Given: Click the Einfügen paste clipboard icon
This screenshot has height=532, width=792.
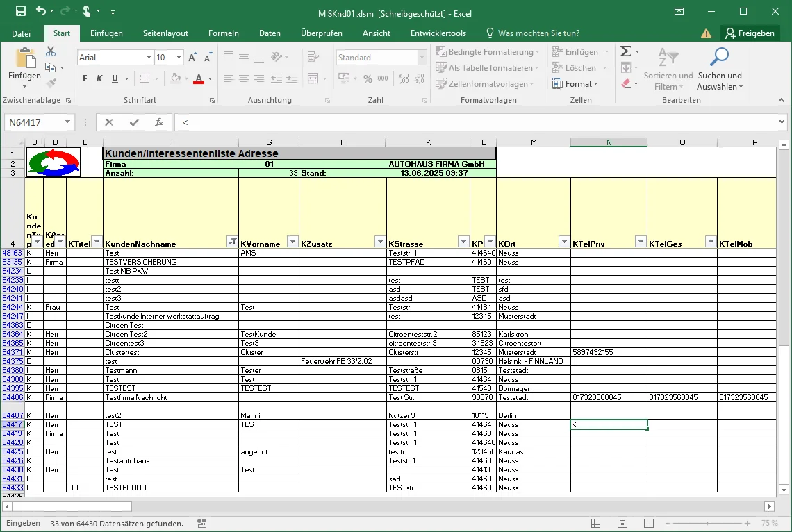Looking at the screenshot, I should [25, 58].
